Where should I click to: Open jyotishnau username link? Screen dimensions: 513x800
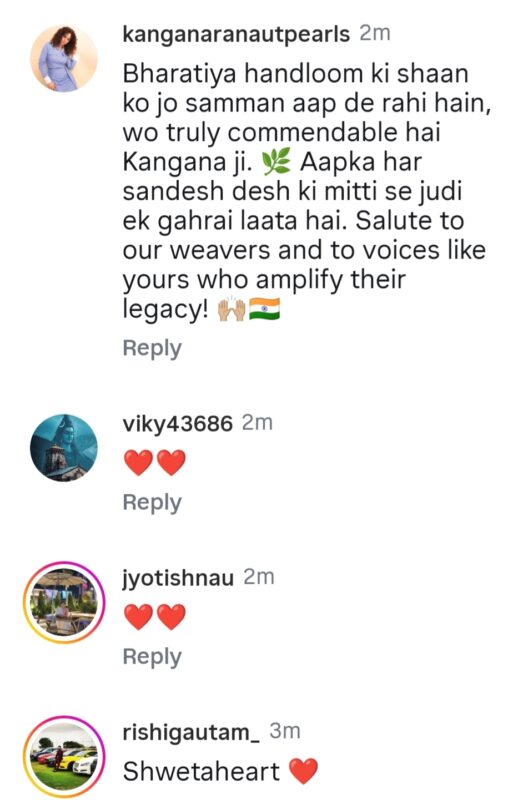coord(178,578)
